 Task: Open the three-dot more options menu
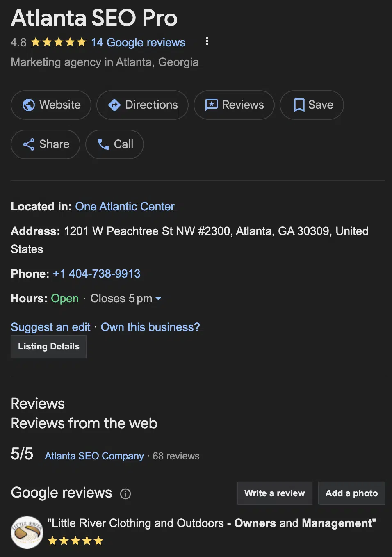coord(207,41)
